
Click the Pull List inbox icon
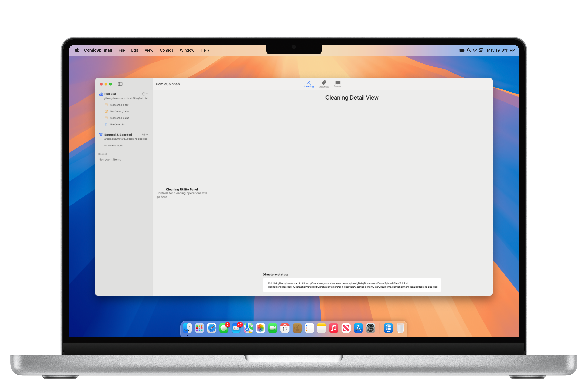[x=101, y=94]
